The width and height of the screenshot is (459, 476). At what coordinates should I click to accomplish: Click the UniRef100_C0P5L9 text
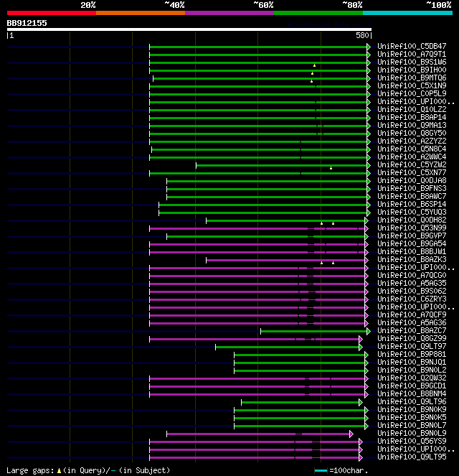412,93
